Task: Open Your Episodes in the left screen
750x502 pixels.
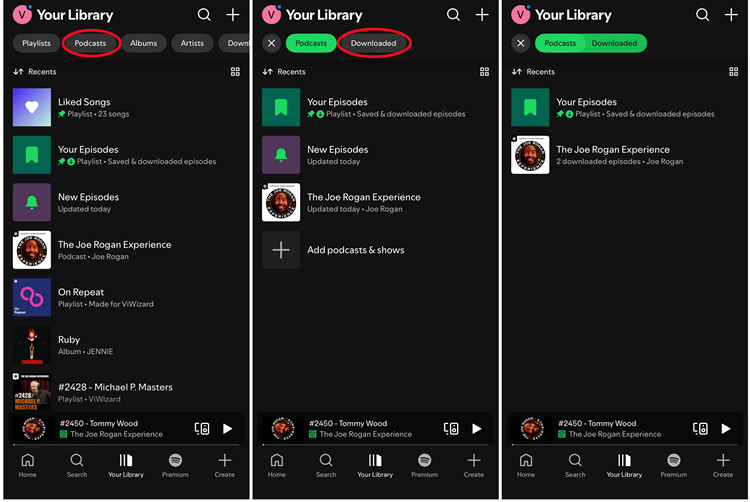Action: [126, 155]
